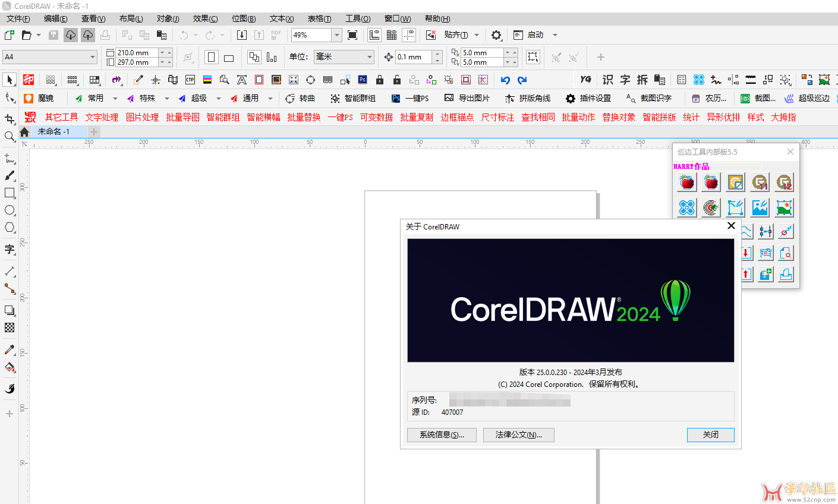
Task: Toggle the Show grid button
Action: [x=392, y=35]
